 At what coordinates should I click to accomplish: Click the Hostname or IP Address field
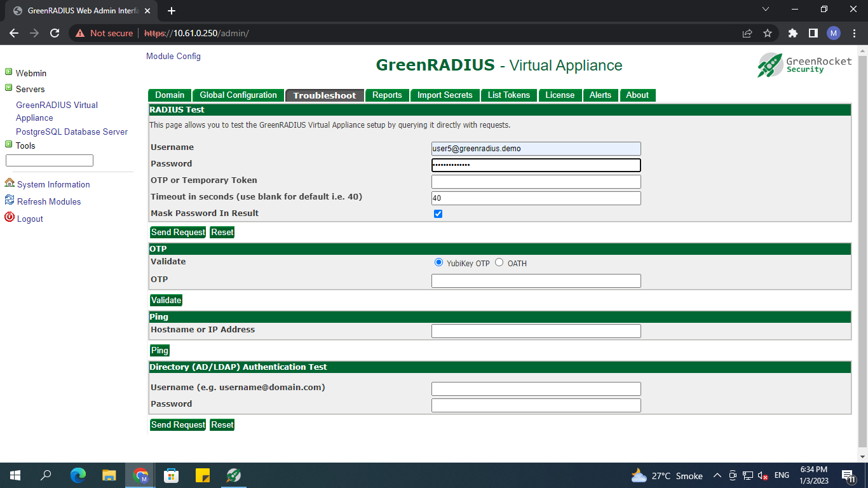pyautogui.click(x=536, y=331)
